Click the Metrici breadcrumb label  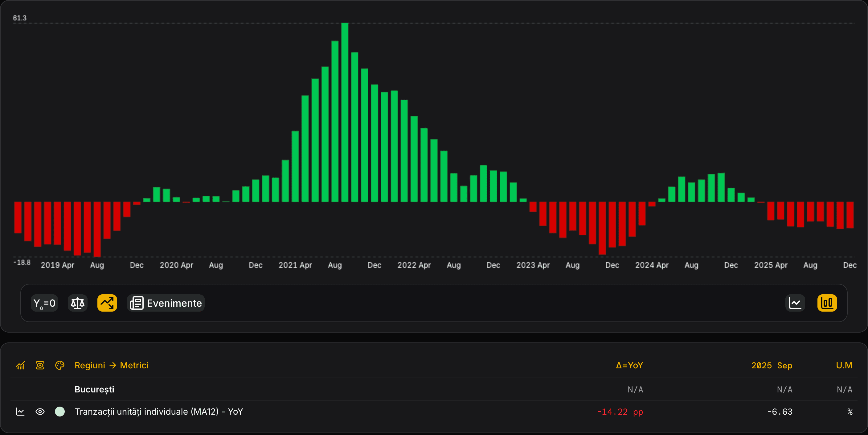coord(134,365)
